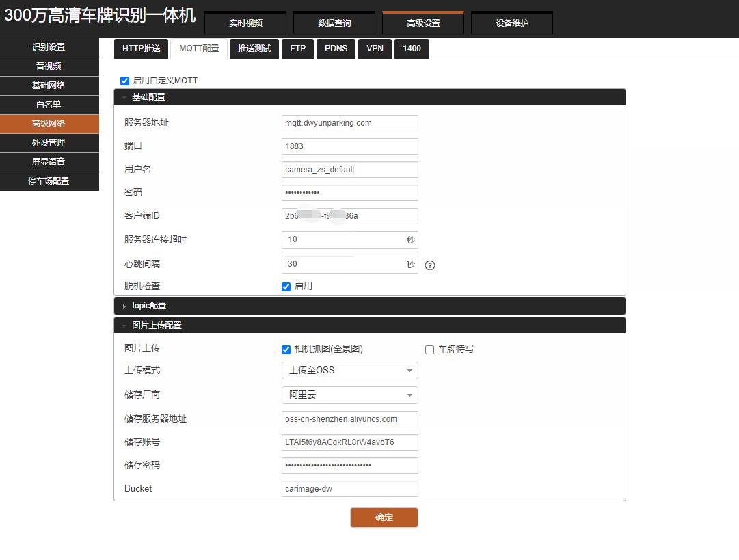Click the 确定 button

[384, 518]
